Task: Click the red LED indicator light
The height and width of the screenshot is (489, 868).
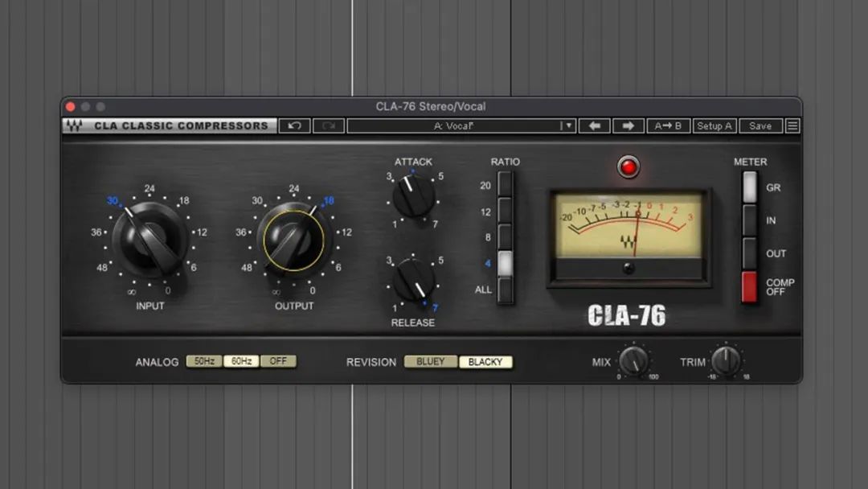Action: pos(628,167)
